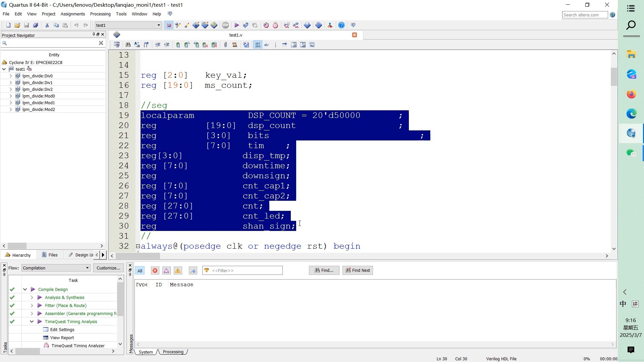Click the Tasks panel vertical scrollbar thumb
Image resolution: width=644 pixels, height=362 pixels.
pos(120,299)
